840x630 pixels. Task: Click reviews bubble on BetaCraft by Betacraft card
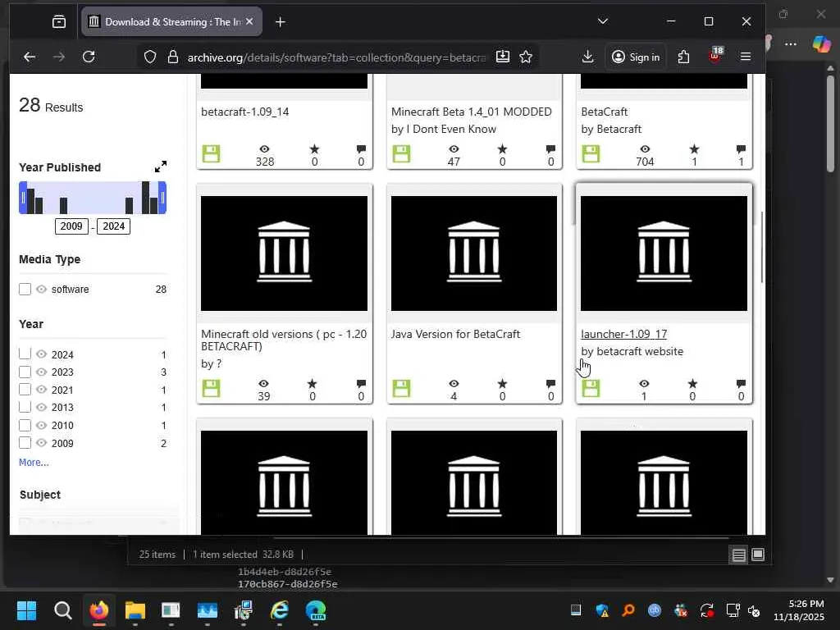(x=741, y=149)
